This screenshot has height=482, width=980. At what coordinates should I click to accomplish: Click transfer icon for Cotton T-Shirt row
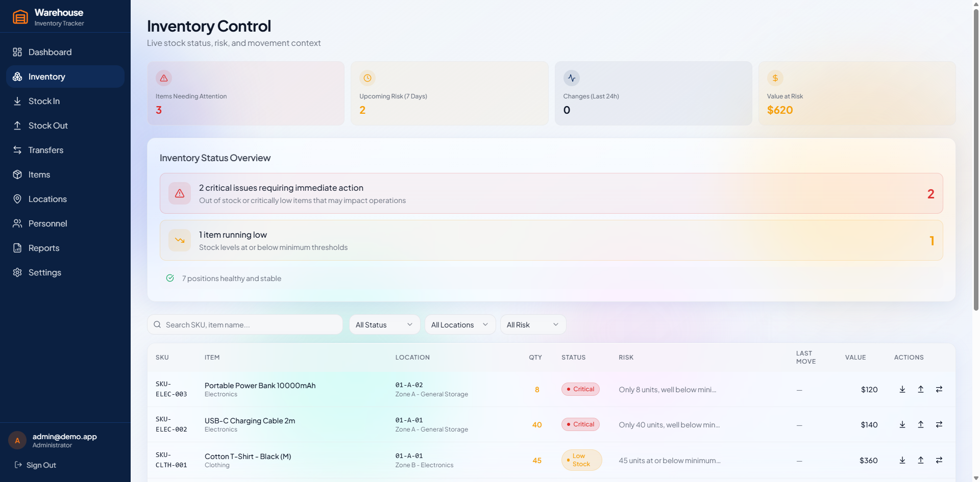tap(939, 460)
